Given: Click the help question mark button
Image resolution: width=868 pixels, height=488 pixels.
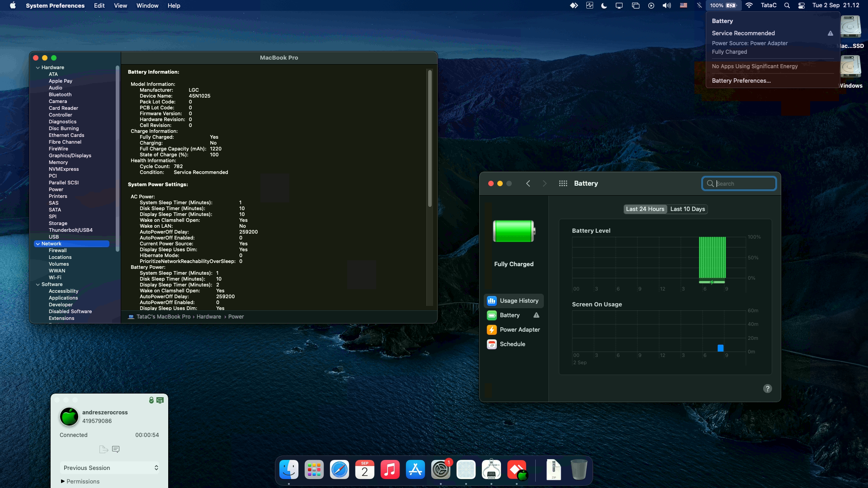Looking at the screenshot, I should tap(767, 389).
